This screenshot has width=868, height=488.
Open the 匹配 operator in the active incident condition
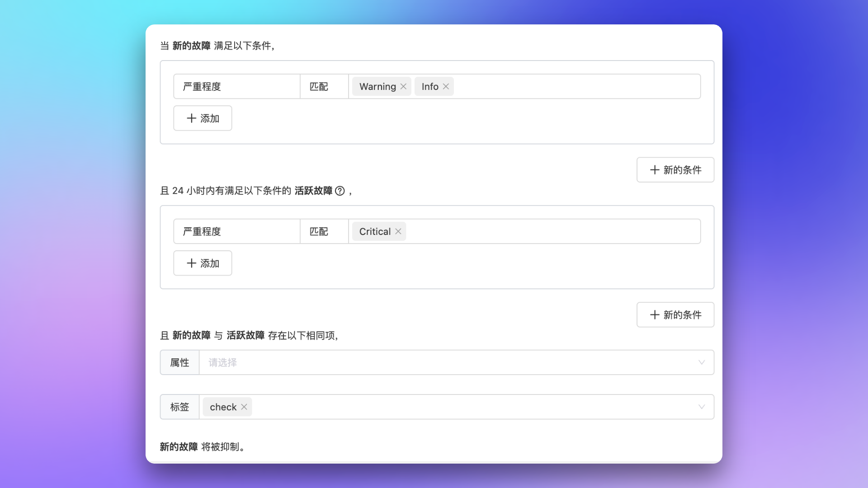(324, 231)
